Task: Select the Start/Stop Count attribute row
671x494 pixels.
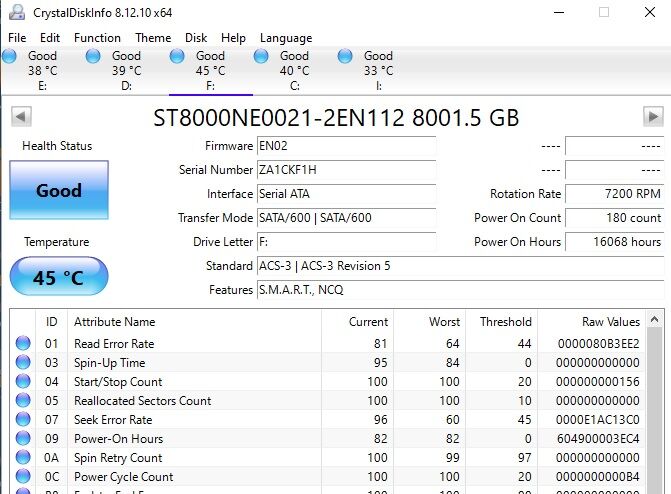Action: (328, 381)
